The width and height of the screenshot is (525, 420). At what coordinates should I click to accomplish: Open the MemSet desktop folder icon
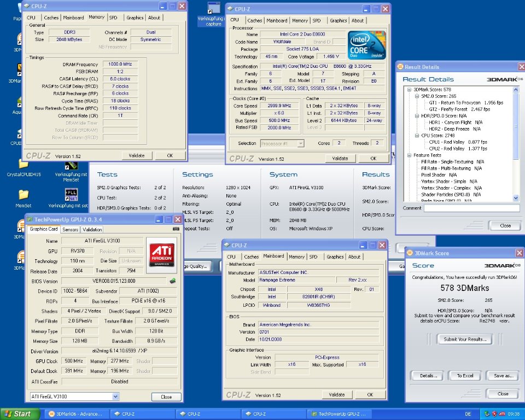[24, 199]
